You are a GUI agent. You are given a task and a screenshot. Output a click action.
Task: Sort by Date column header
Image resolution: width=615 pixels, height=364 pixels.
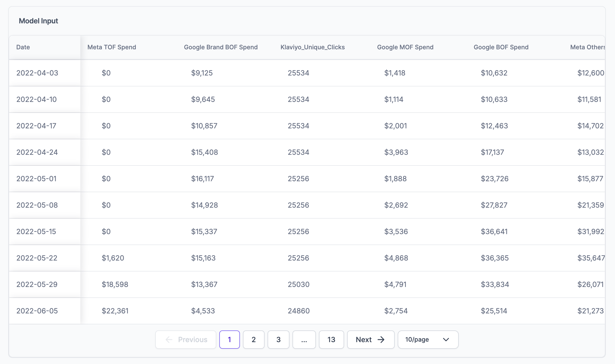23,47
